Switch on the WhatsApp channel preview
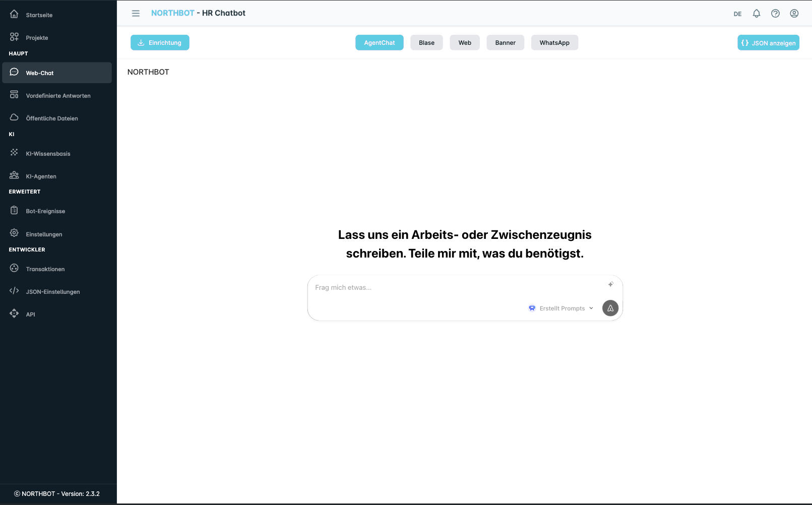The height and width of the screenshot is (505, 812). tap(554, 42)
